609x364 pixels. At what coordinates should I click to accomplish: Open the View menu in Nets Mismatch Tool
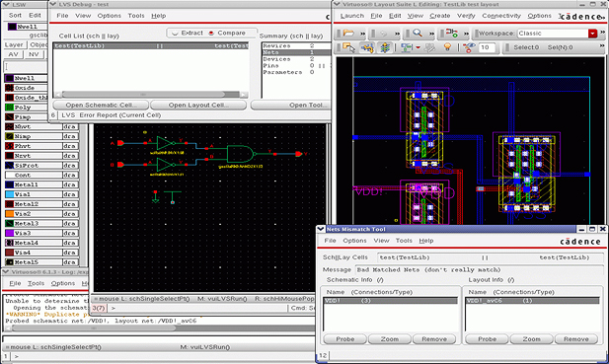(x=381, y=241)
